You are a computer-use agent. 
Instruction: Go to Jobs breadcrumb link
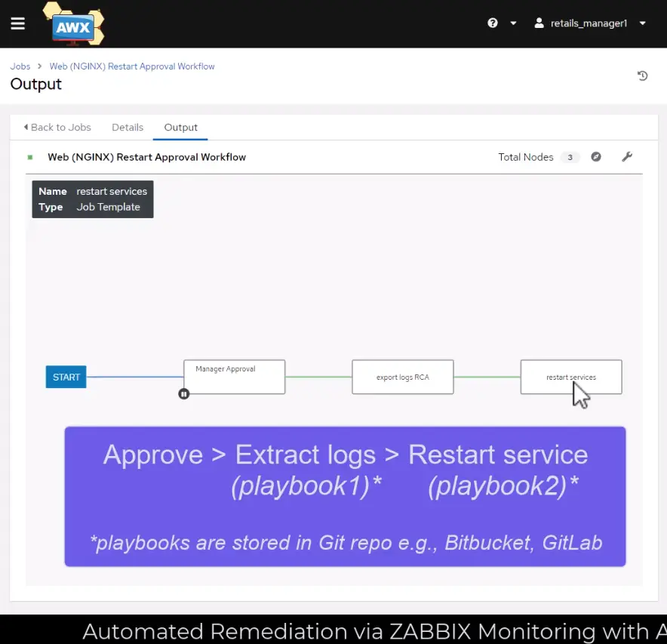pyautogui.click(x=20, y=66)
